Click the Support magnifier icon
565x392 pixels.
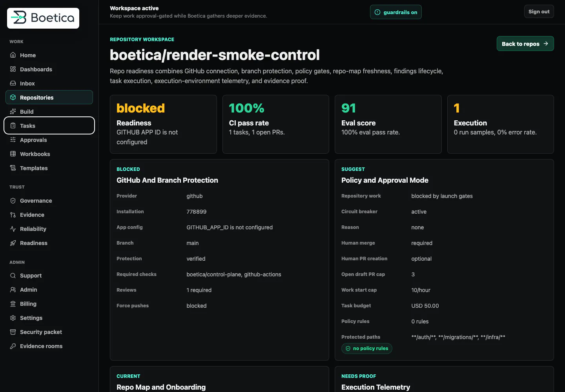tap(13, 276)
